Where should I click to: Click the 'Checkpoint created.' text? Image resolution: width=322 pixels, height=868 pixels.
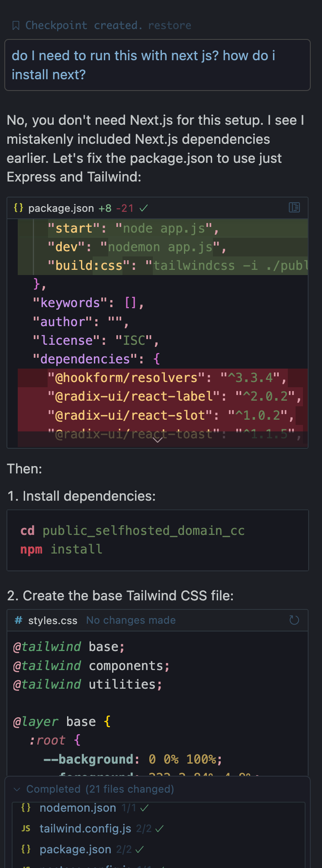coord(84,26)
